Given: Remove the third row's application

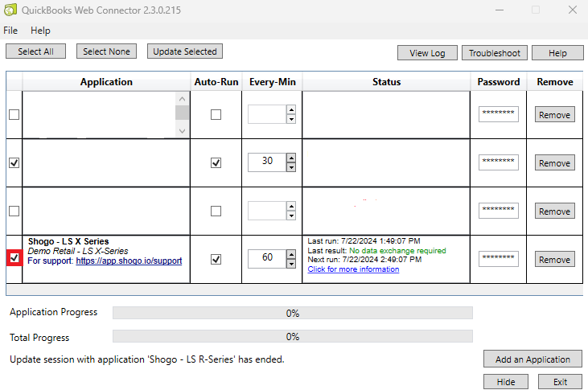Looking at the screenshot, I should 555,211.
